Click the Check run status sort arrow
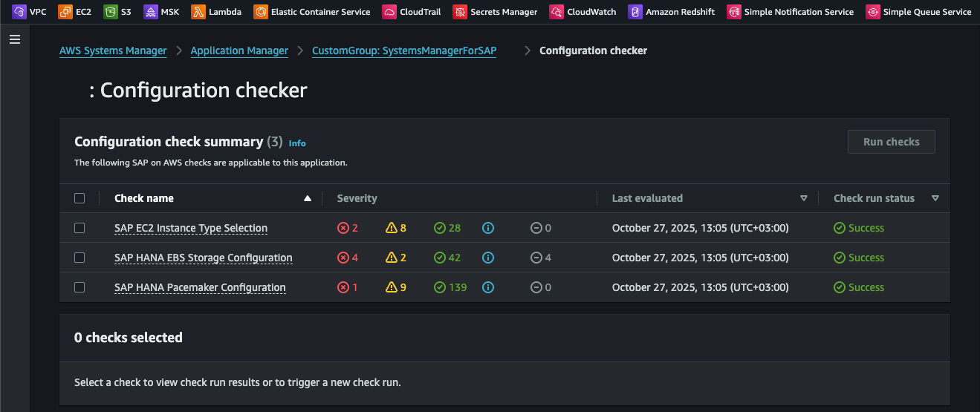980x412 pixels. click(x=935, y=198)
